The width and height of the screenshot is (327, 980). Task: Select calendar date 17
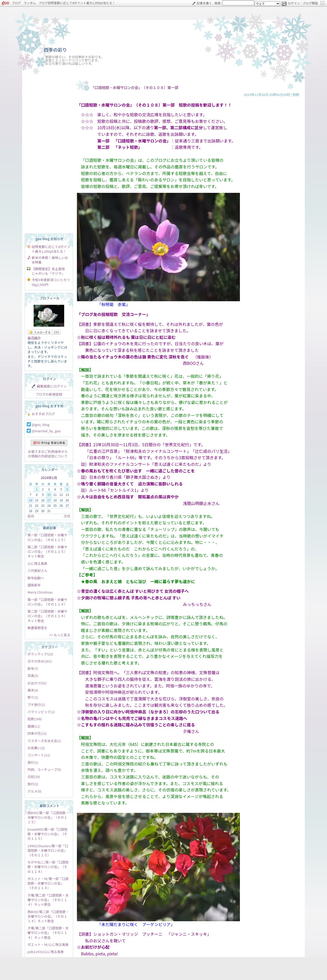tap(49, 500)
